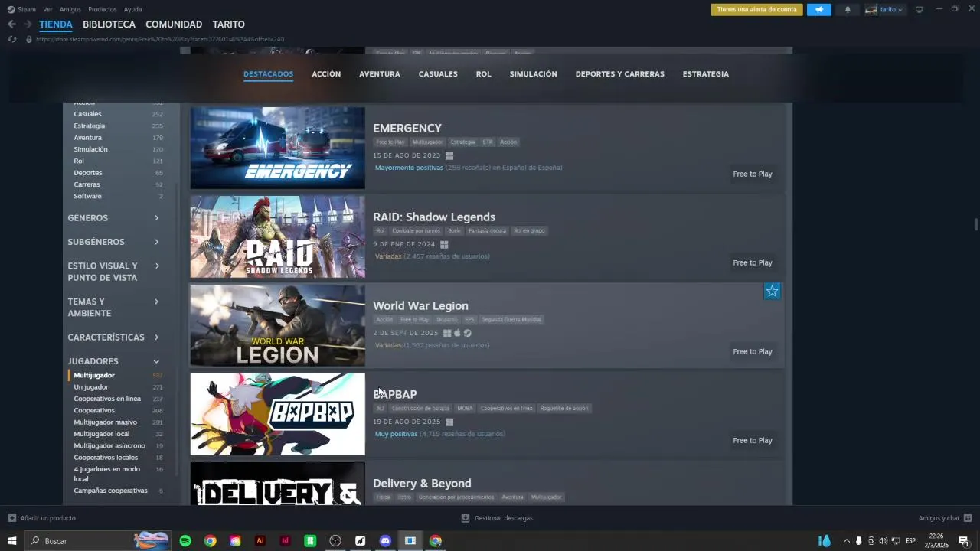Show hidden system tray icons
The height and width of the screenshot is (551, 980).
click(x=846, y=541)
